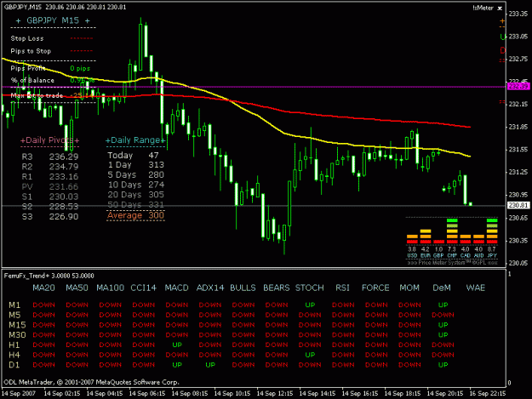
Task: Click the UP value in D1 MACD cell
Action: pyautogui.click(x=177, y=365)
